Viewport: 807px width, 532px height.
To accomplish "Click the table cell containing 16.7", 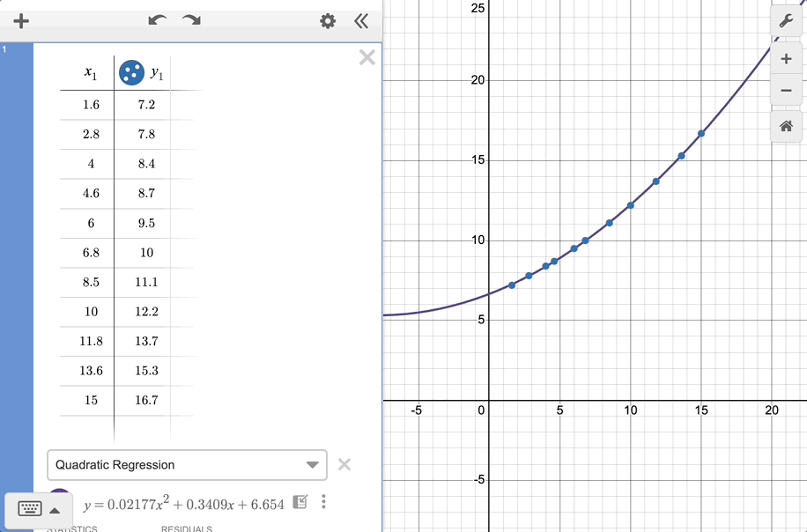I will click(147, 400).
